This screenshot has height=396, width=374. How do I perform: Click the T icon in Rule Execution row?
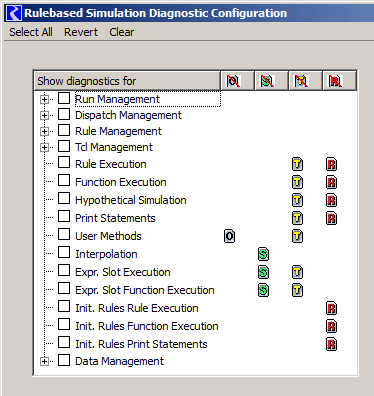(x=297, y=164)
